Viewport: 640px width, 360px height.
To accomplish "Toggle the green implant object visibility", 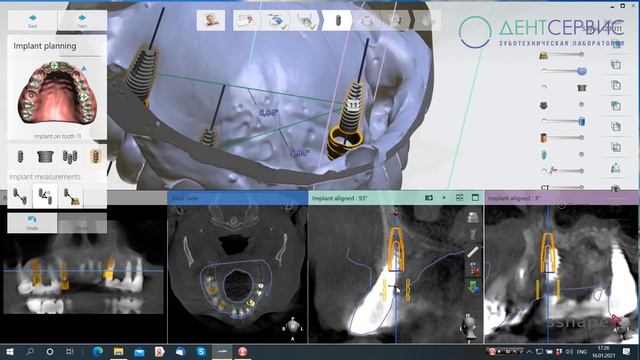I will click(544, 154).
